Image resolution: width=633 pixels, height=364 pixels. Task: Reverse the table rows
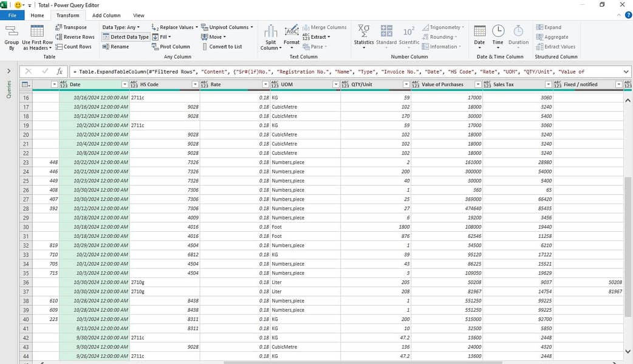click(x=75, y=36)
